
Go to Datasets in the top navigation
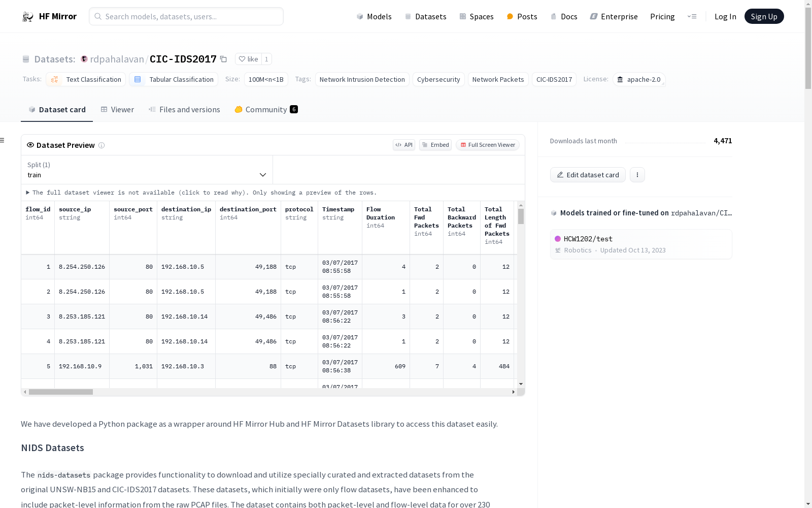pyautogui.click(x=425, y=16)
